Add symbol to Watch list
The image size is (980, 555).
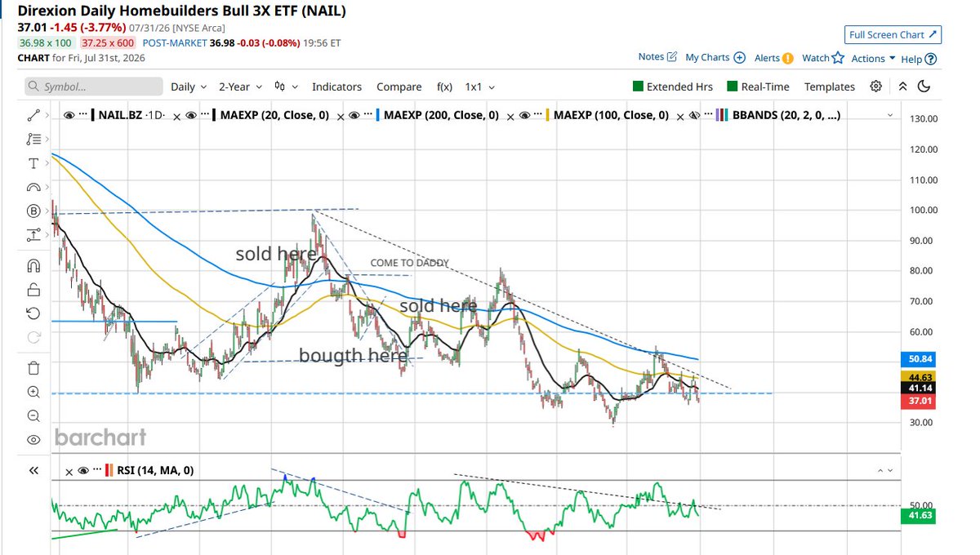[x=822, y=58]
